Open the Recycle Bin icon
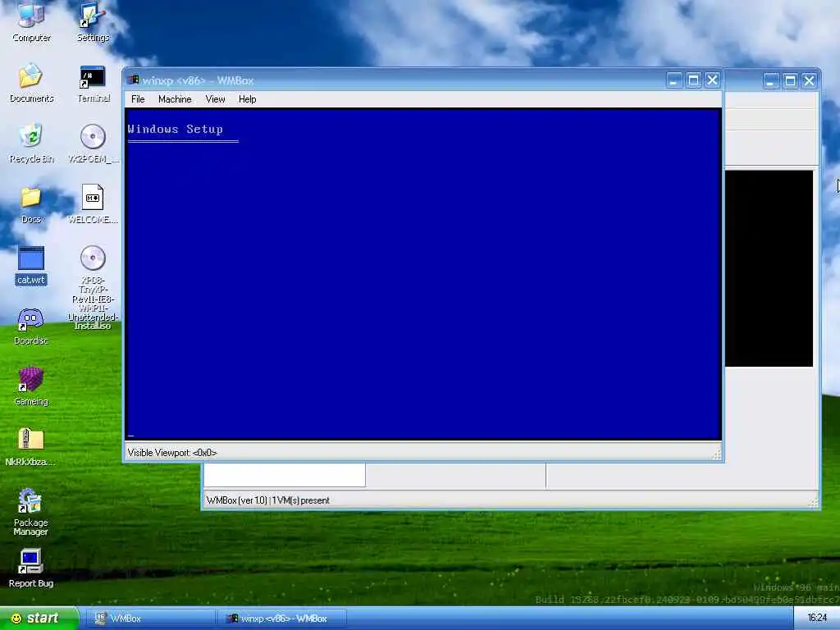Screen dimensions: 840x630 [31, 143]
